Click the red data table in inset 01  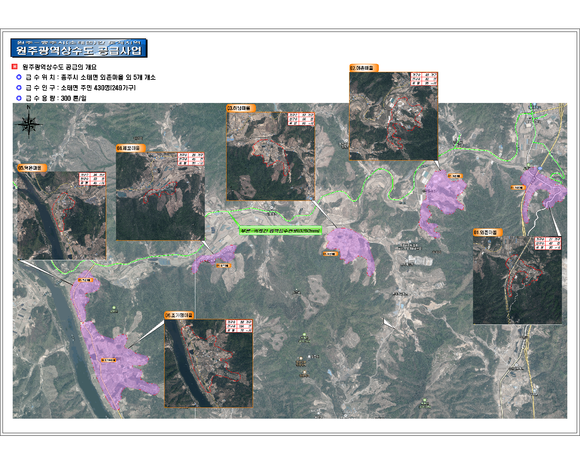pyautogui.click(x=548, y=243)
